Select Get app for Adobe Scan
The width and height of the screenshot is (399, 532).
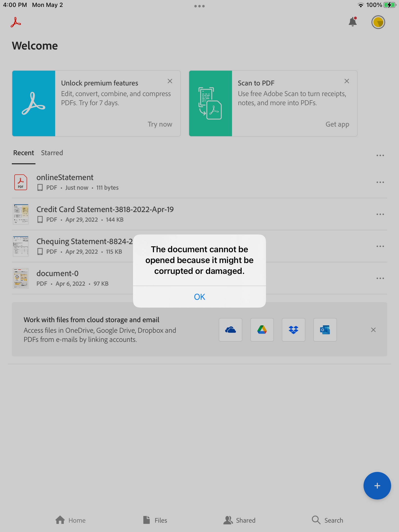337,124
